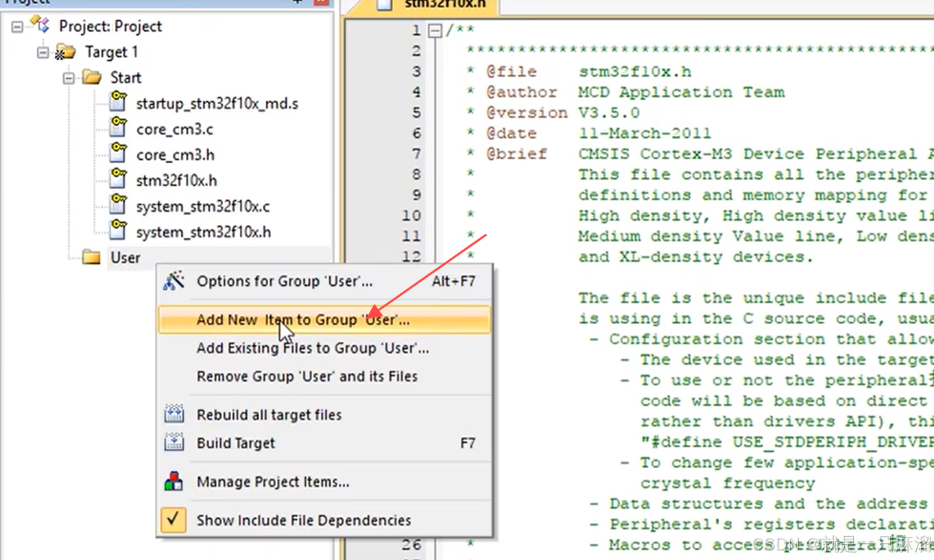The image size is (934, 560).
Task: Collapse the Start group node
Action: pos(69,78)
